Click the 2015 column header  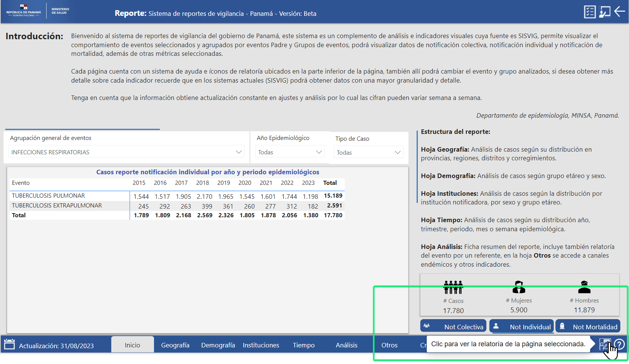(x=139, y=183)
